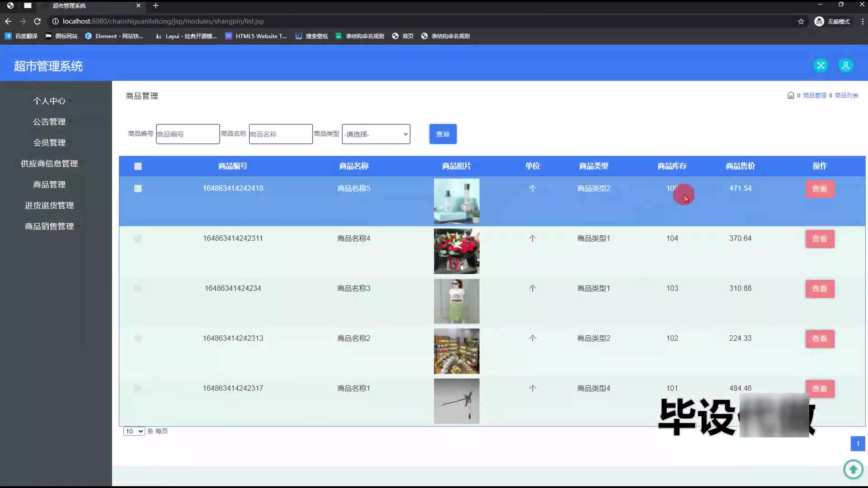The image size is (868, 488).
Task: Open the user profile icon in header
Action: point(845,66)
